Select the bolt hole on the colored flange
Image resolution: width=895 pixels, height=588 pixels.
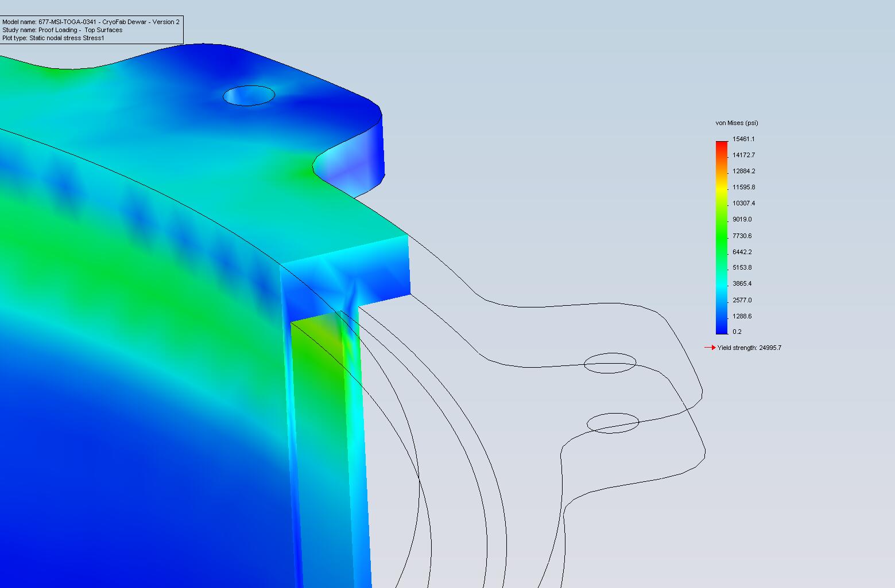click(249, 96)
